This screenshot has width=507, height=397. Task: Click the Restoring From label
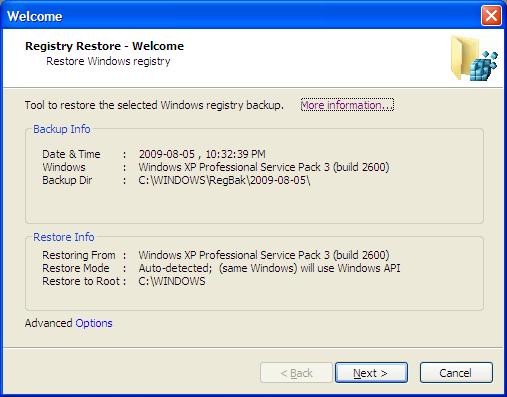click(x=79, y=255)
